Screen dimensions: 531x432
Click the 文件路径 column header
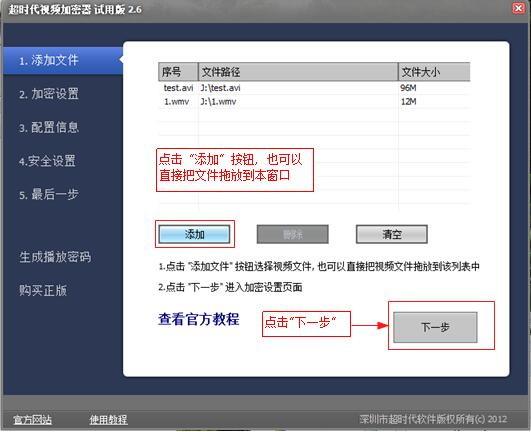tap(298, 72)
